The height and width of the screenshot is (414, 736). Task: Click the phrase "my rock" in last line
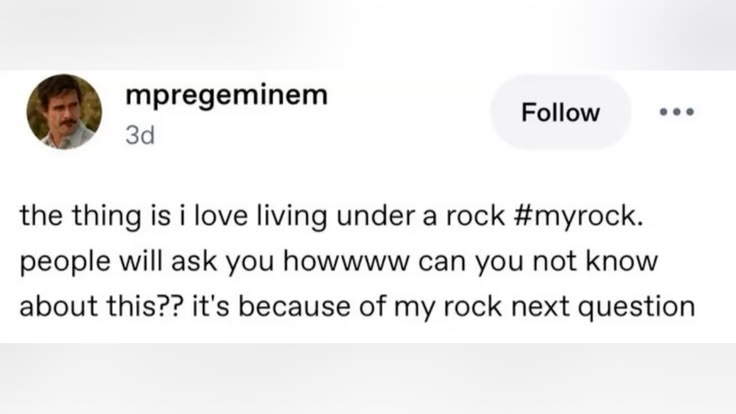click(x=448, y=307)
